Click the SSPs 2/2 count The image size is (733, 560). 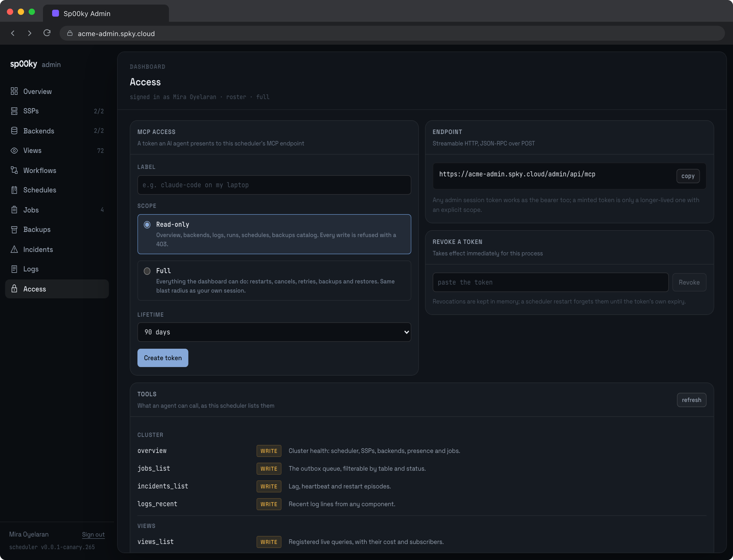[99, 111]
